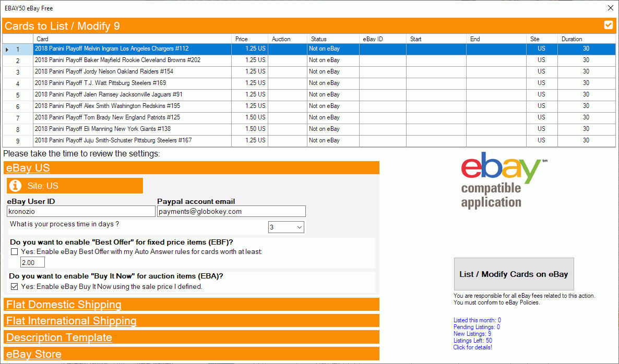This screenshot has height=364, width=619.
Task: Click the info icon beside Site: US
Action: click(15, 186)
